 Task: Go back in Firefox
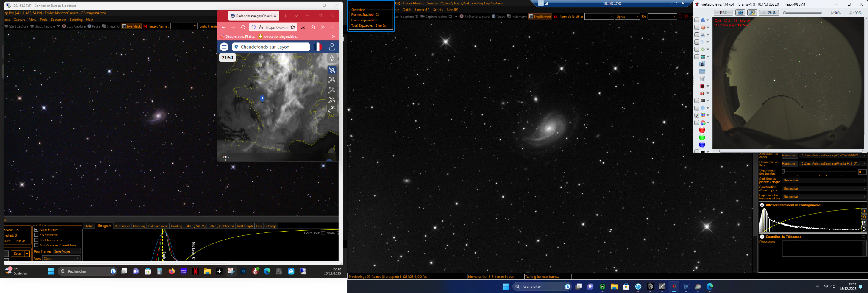point(223,27)
